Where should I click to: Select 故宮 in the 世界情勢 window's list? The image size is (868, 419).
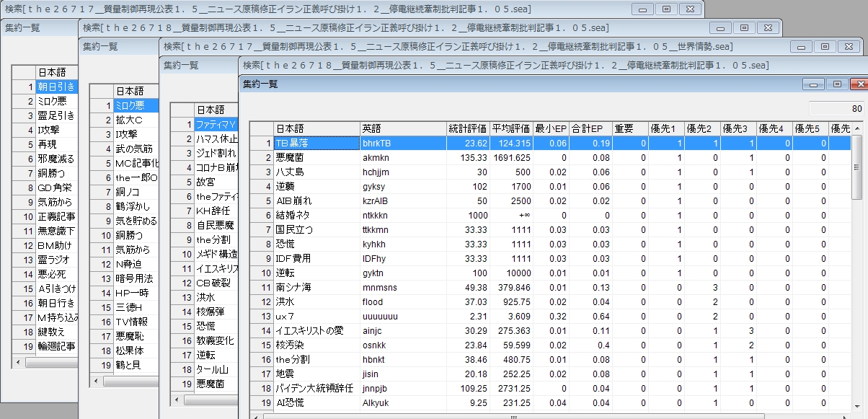(x=216, y=182)
